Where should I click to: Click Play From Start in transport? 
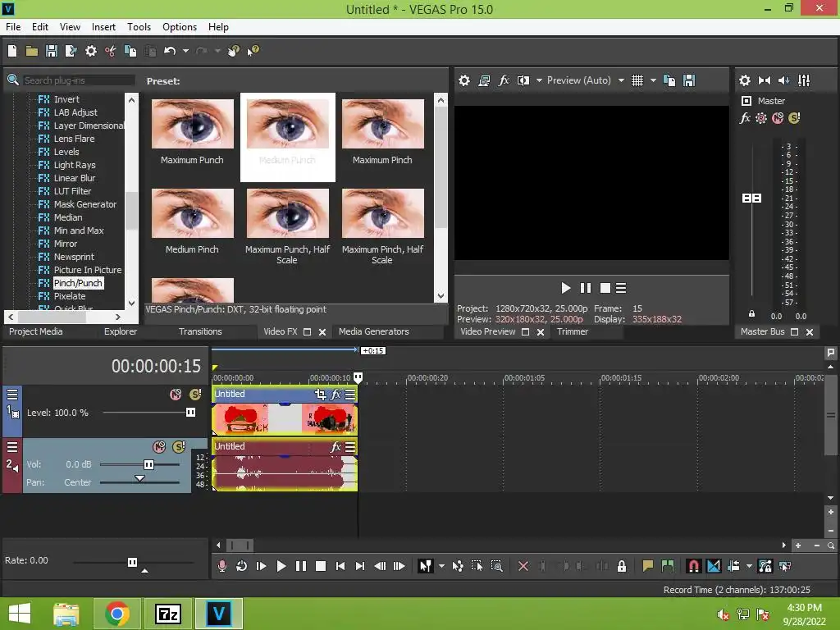pos(262,566)
